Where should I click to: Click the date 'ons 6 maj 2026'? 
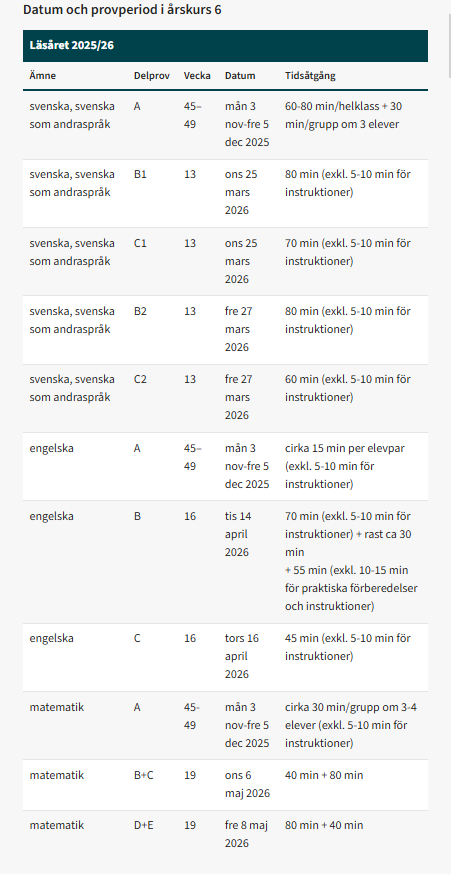[248, 784]
